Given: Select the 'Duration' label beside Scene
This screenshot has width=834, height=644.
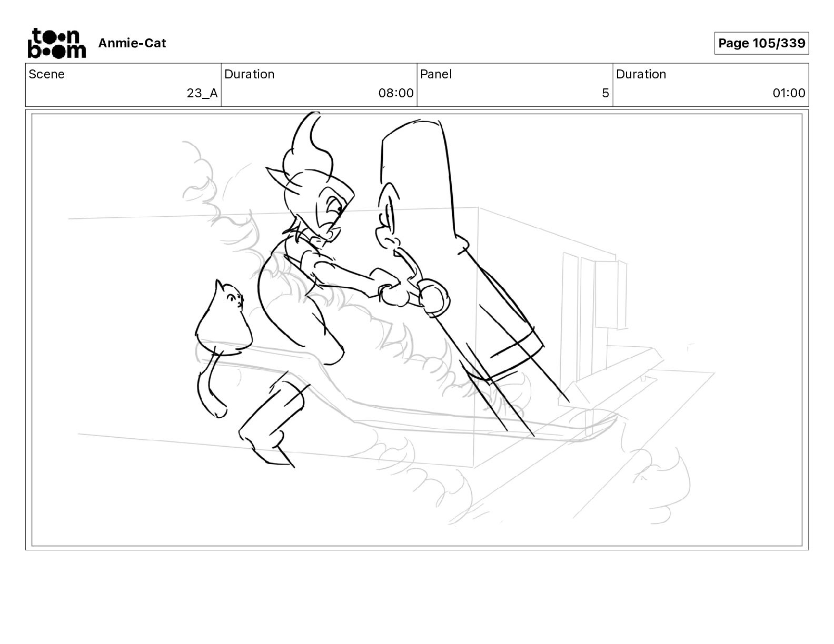Looking at the screenshot, I should click(250, 74).
